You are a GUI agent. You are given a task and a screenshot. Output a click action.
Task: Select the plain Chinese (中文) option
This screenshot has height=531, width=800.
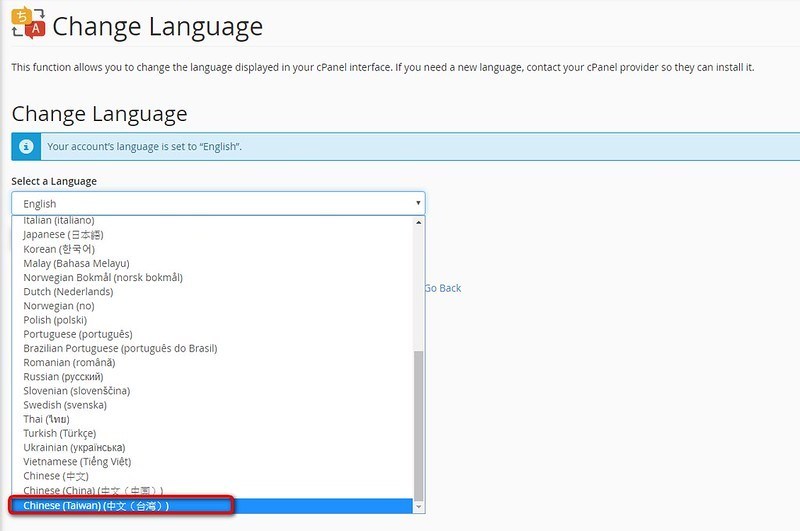(212, 476)
